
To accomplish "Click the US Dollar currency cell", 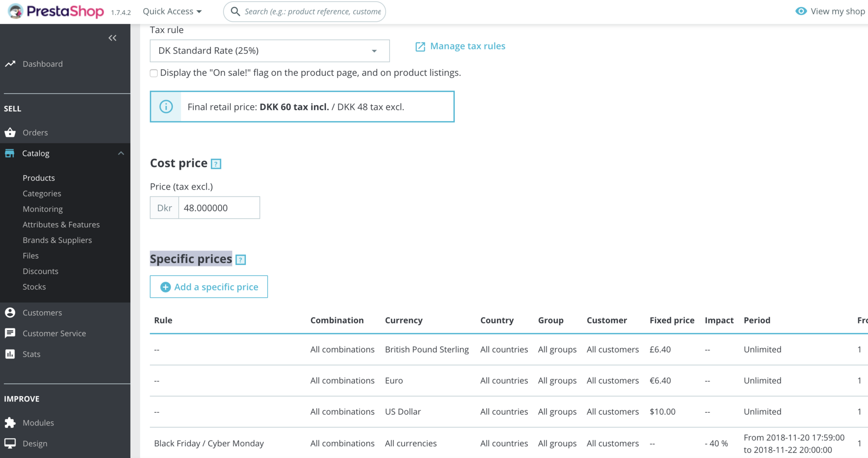I will coord(403,412).
